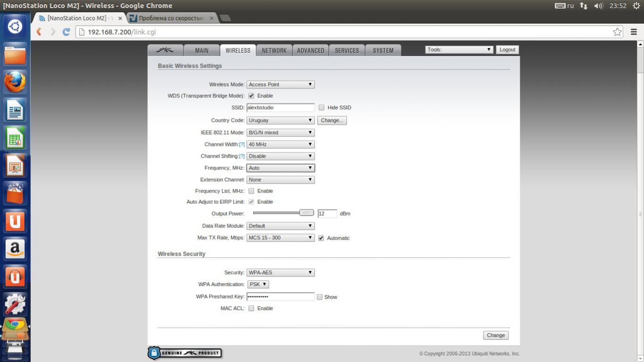Image resolution: width=644 pixels, height=362 pixels.
Task: Open the WPA Authentication PSK dropdown
Action: pyautogui.click(x=258, y=285)
